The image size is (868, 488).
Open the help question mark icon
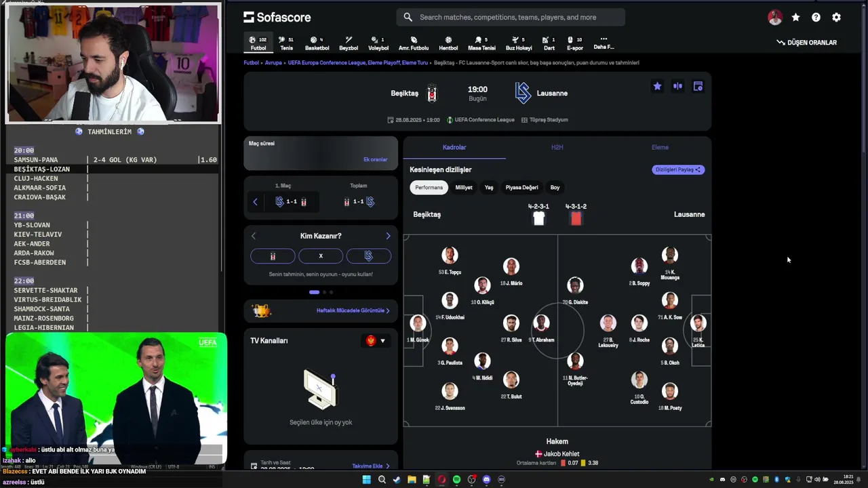(x=816, y=18)
